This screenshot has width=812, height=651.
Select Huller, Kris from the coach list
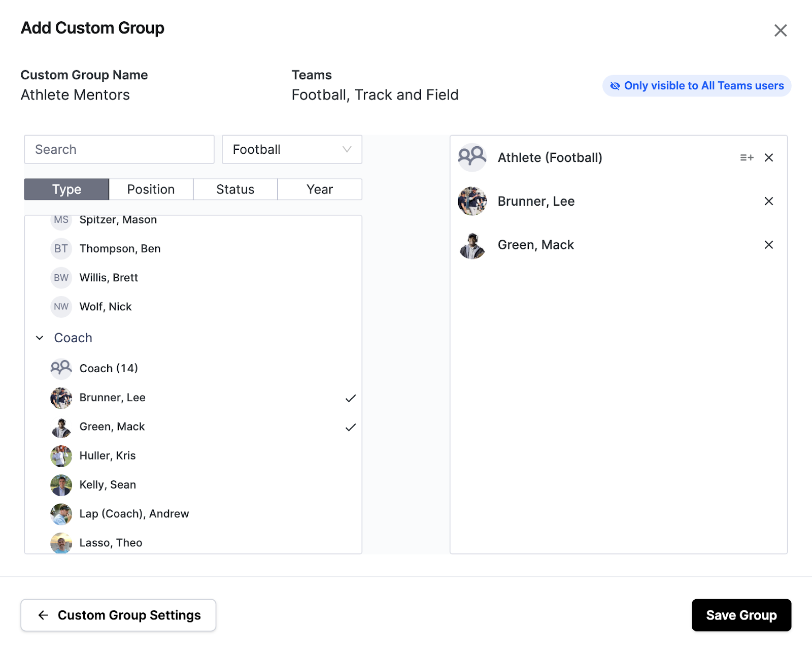coord(107,455)
